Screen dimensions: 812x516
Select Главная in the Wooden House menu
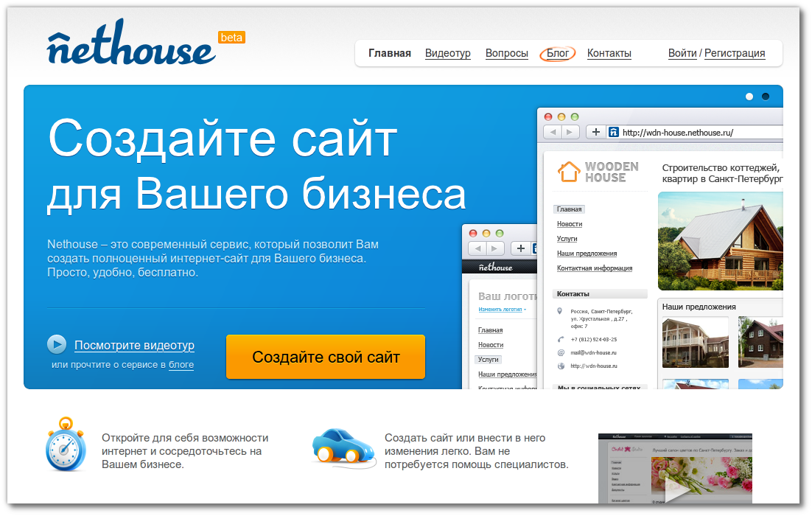pos(569,209)
